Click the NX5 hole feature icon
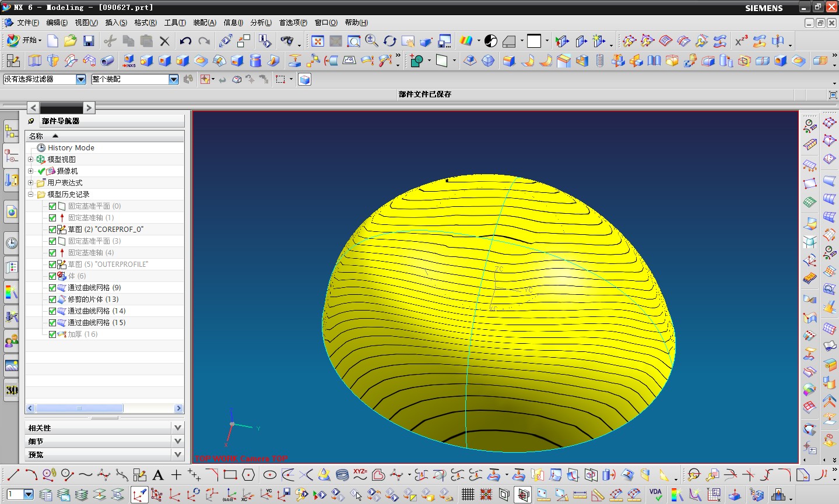Viewport: 839px width, 504px height. tap(129, 61)
